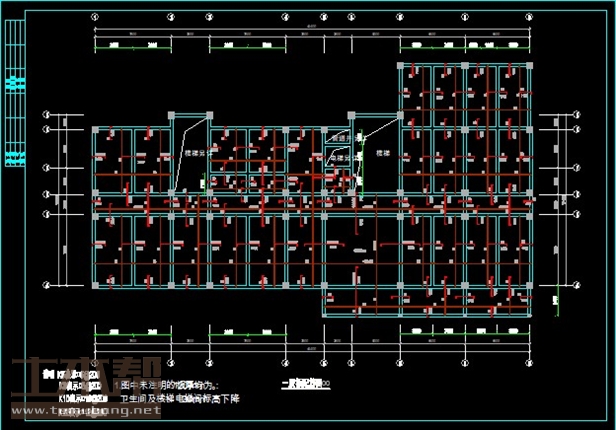Select column at bottom-left corner of building
The image size is (616, 430).
click(95, 286)
